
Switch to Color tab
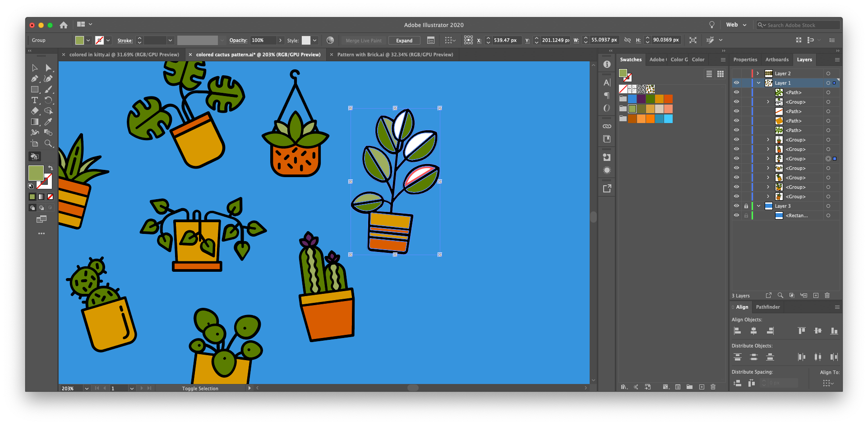click(698, 59)
